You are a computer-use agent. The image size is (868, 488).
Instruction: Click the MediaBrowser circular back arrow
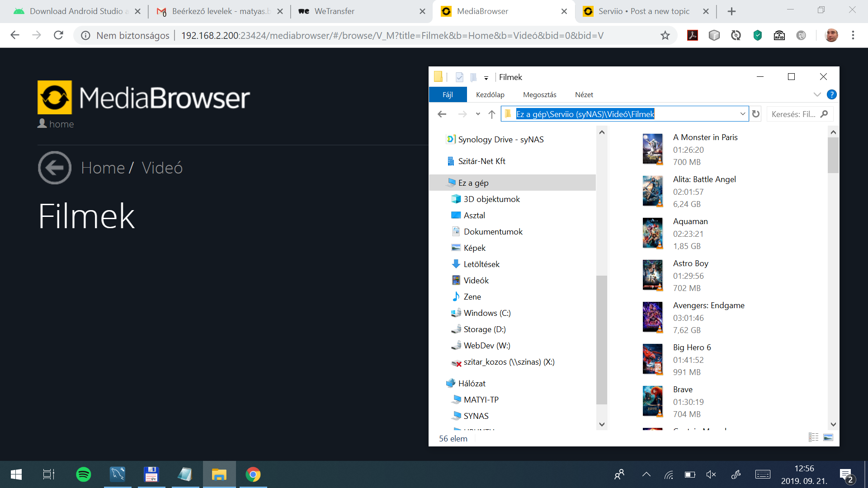[x=55, y=168]
